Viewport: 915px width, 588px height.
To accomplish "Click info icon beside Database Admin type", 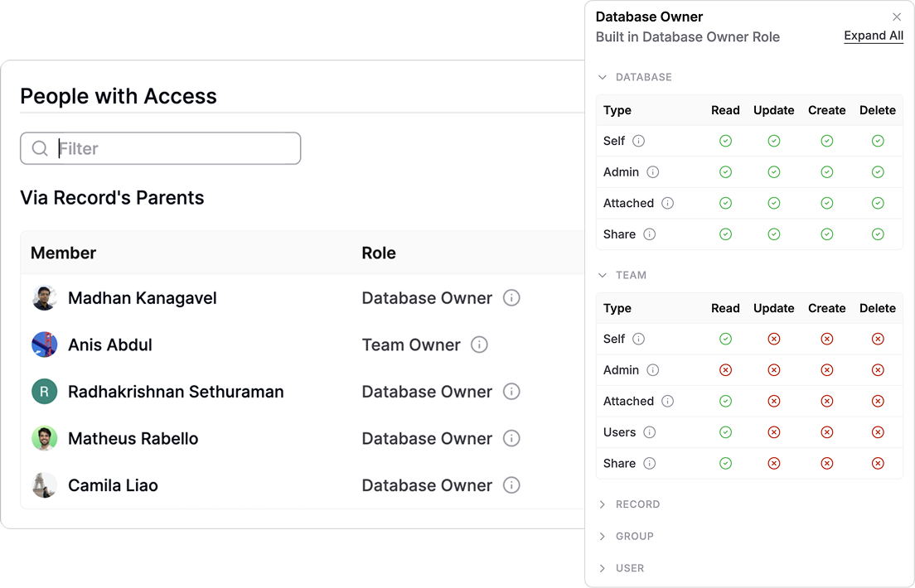I will click(652, 172).
